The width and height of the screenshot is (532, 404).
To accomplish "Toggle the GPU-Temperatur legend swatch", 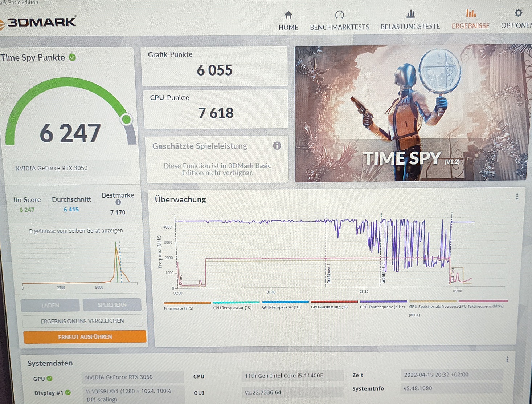I will click(x=285, y=302).
